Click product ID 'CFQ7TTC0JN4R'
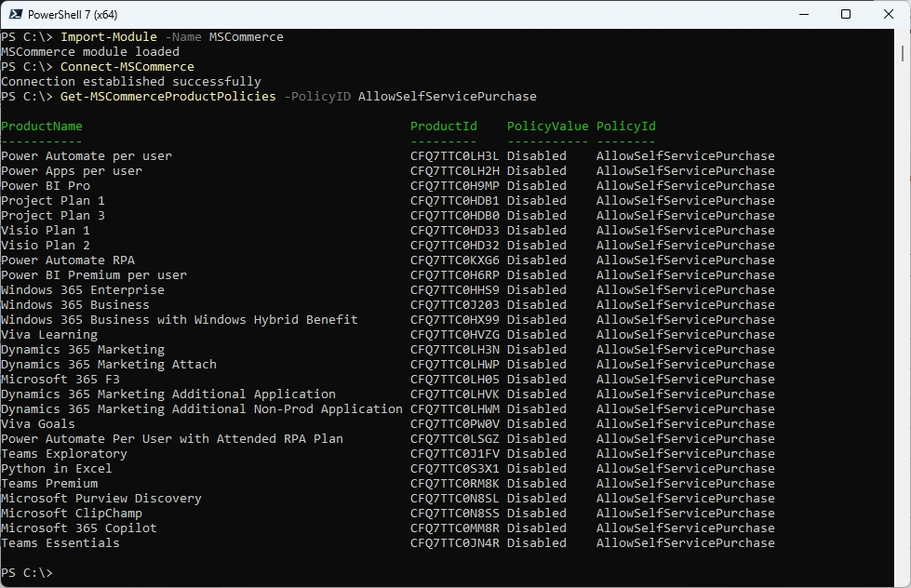911x588 pixels. [x=455, y=542]
